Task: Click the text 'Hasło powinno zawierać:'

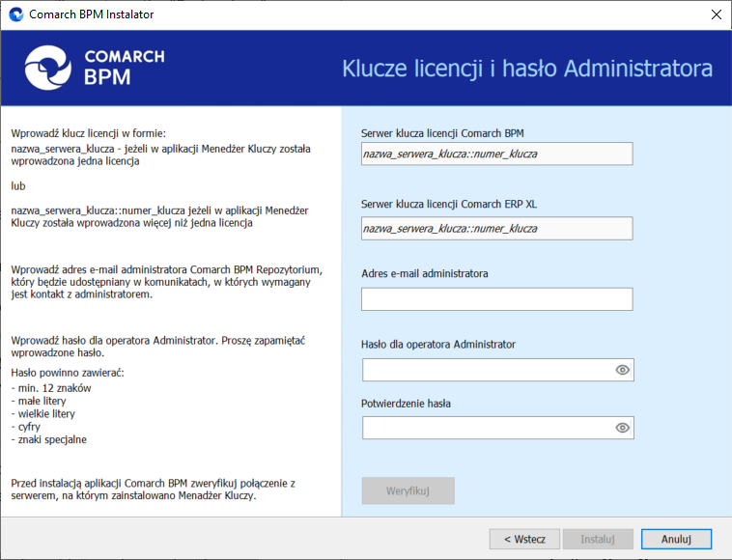Action: pyautogui.click(x=68, y=373)
